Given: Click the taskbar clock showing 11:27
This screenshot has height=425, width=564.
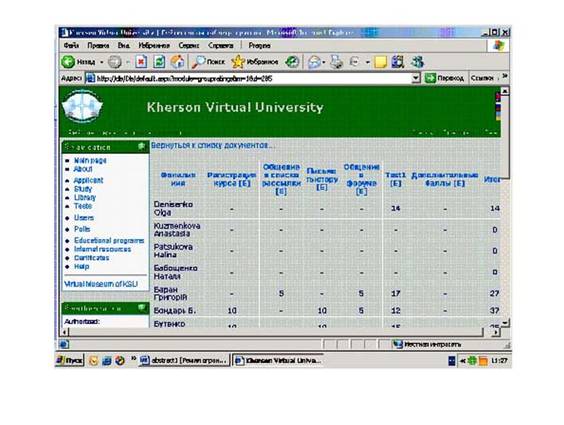Looking at the screenshot, I should [x=499, y=361].
